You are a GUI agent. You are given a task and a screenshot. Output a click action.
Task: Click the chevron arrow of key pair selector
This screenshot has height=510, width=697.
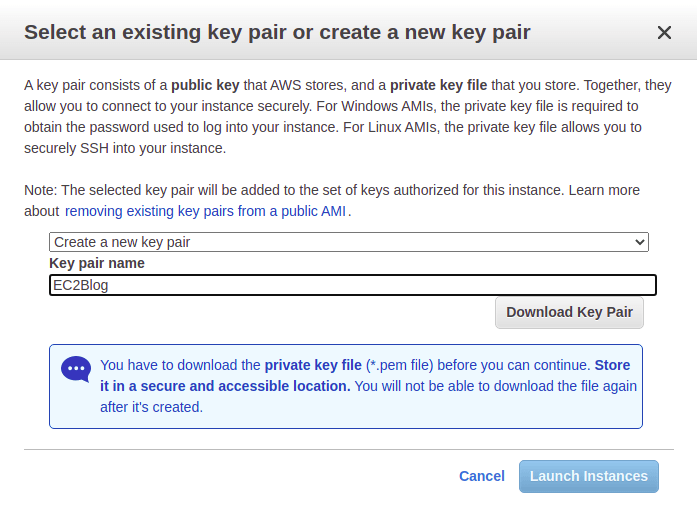(x=641, y=242)
